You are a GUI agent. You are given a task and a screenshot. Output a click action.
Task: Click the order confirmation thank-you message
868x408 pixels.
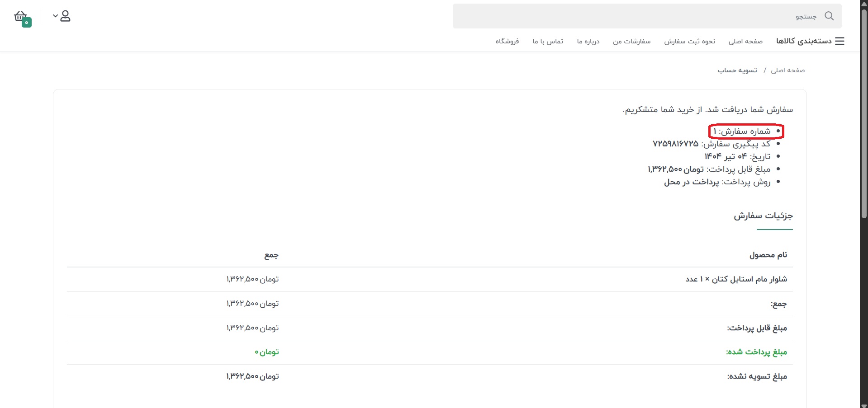click(707, 109)
